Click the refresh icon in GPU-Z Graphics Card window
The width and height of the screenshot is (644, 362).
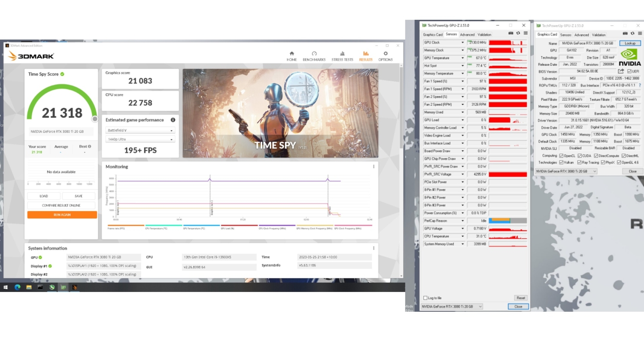632,33
